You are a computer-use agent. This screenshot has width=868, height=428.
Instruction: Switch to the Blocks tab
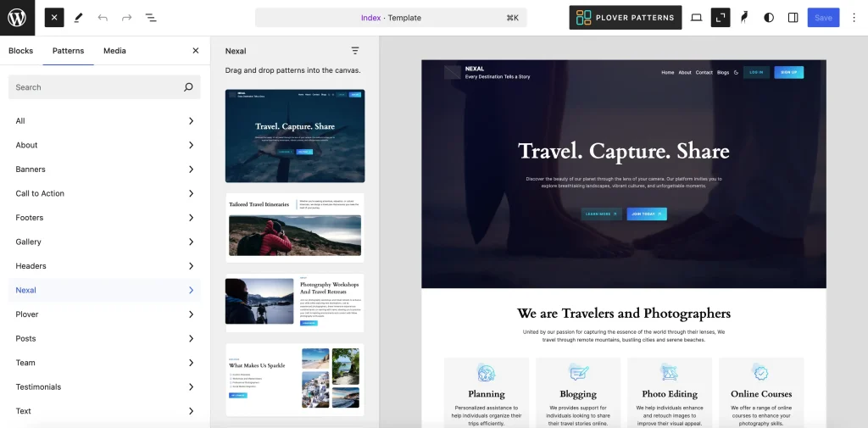tap(21, 51)
